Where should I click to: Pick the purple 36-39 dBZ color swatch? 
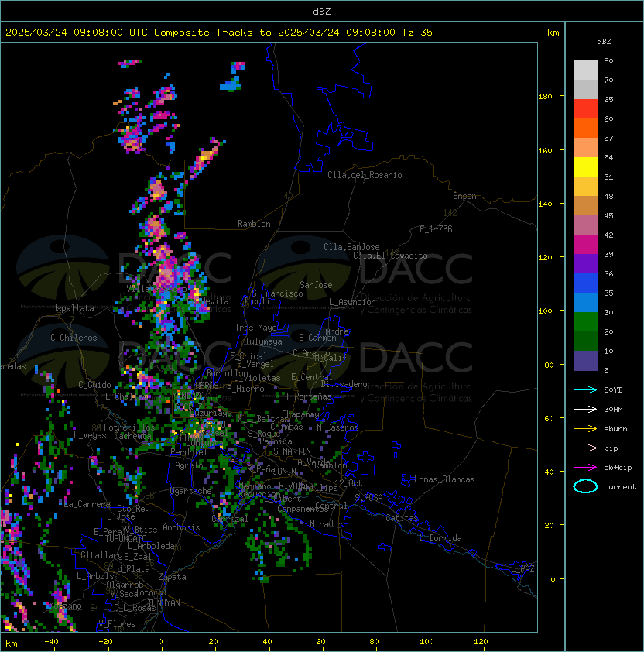coord(585,264)
